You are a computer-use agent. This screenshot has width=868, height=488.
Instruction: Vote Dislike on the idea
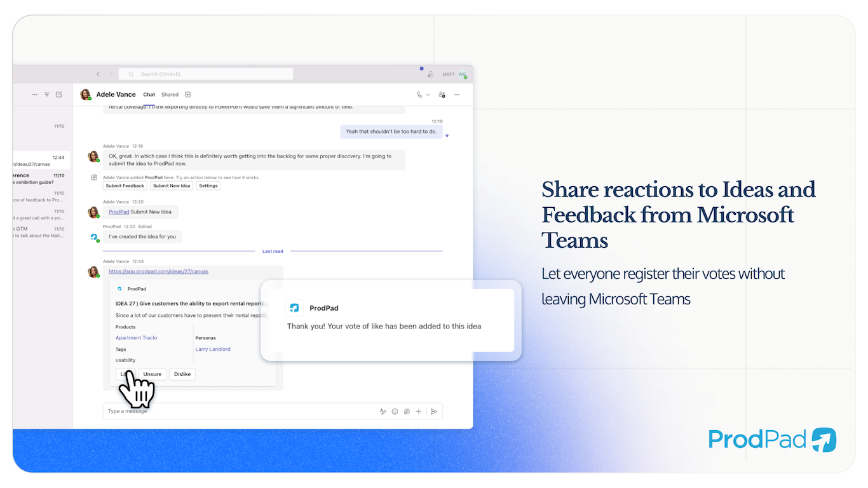pyautogui.click(x=182, y=374)
